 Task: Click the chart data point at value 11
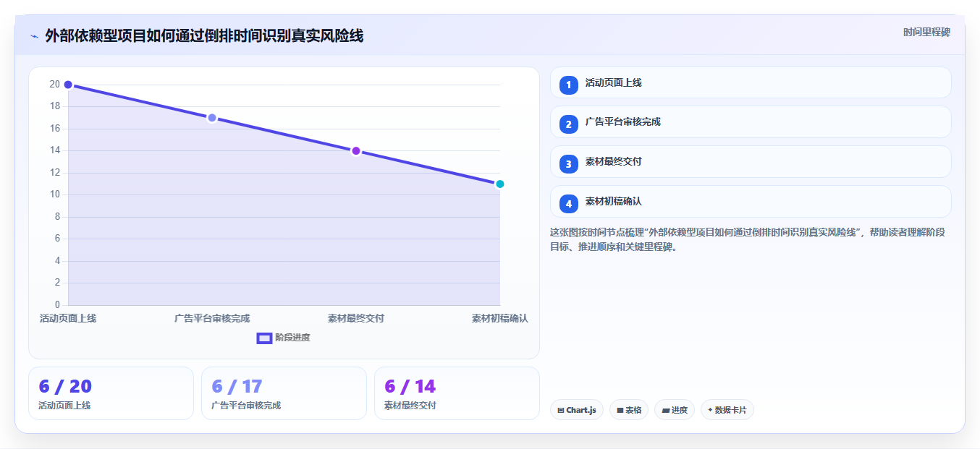[x=499, y=184]
